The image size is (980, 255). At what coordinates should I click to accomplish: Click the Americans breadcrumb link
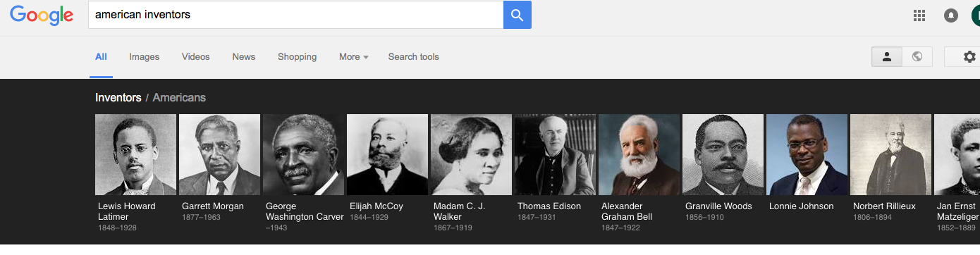pyautogui.click(x=179, y=98)
